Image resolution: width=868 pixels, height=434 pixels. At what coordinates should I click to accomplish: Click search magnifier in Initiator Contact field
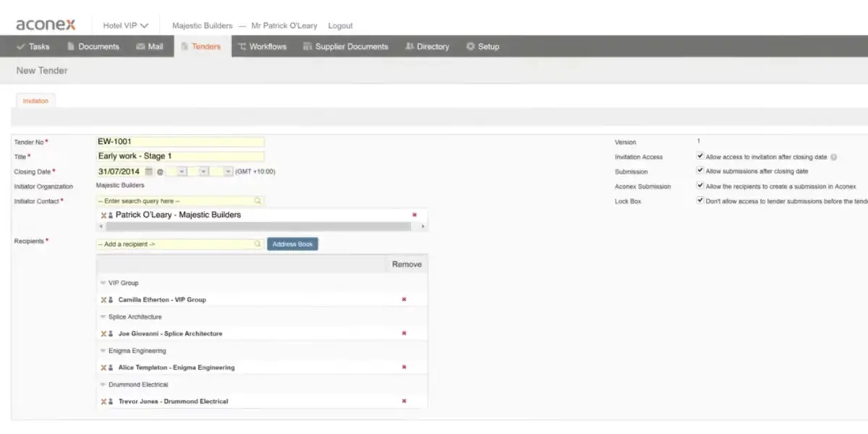coord(258,201)
